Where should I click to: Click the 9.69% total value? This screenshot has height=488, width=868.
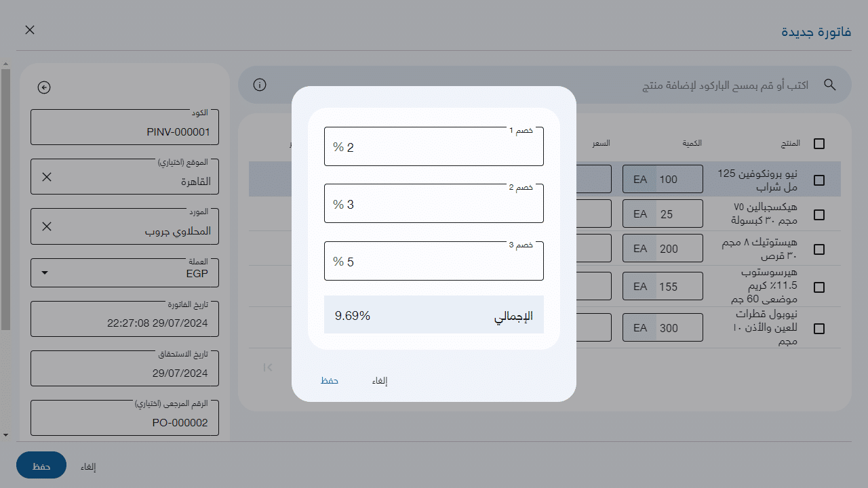pos(353,315)
